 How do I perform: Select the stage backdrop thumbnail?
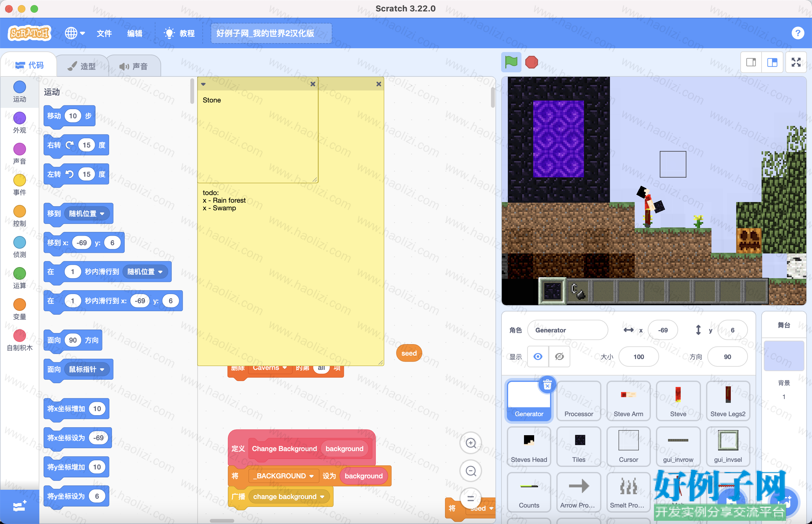pos(784,356)
